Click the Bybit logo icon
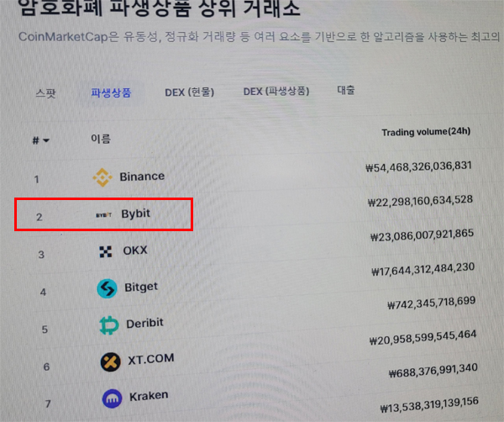The image size is (504, 422). (x=104, y=215)
